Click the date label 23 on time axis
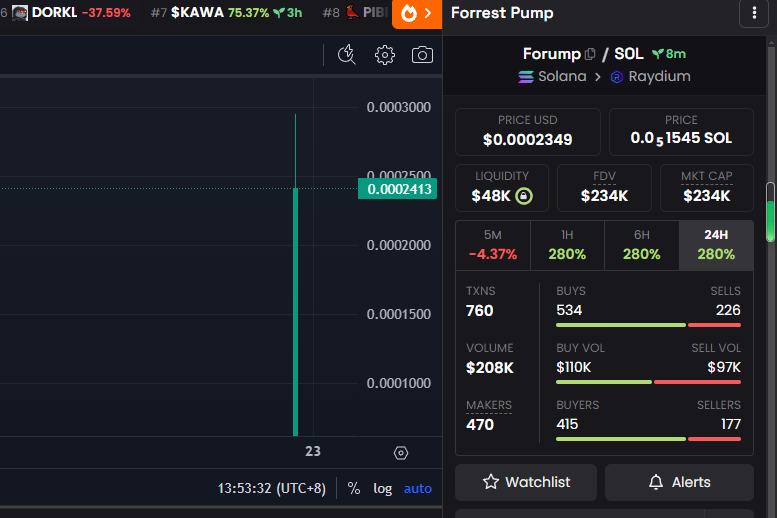 [313, 451]
